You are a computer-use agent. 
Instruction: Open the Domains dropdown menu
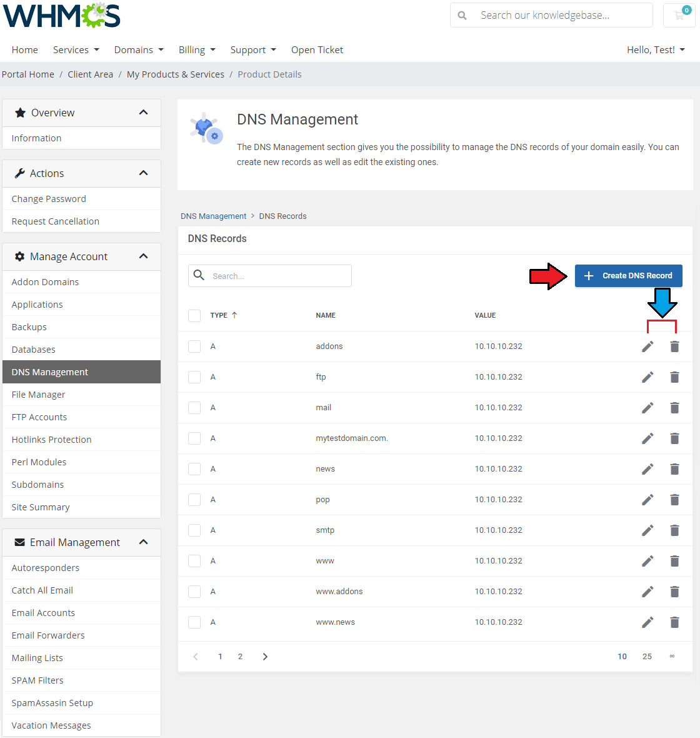[139, 50]
